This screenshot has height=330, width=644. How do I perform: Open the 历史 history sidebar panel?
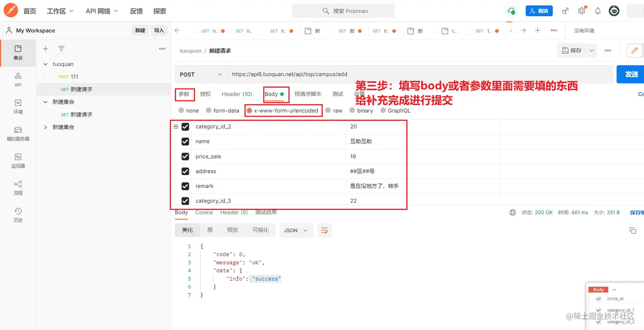(x=18, y=215)
